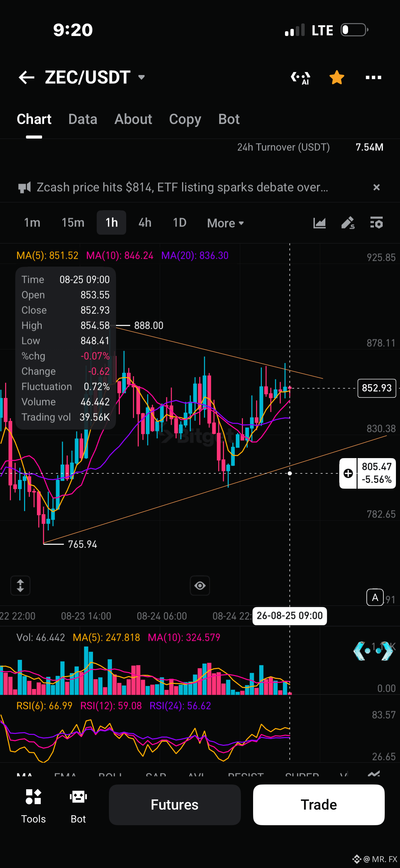Tap the plus icon at 805.47 price
The width and height of the screenshot is (400, 868).
(348, 473)
